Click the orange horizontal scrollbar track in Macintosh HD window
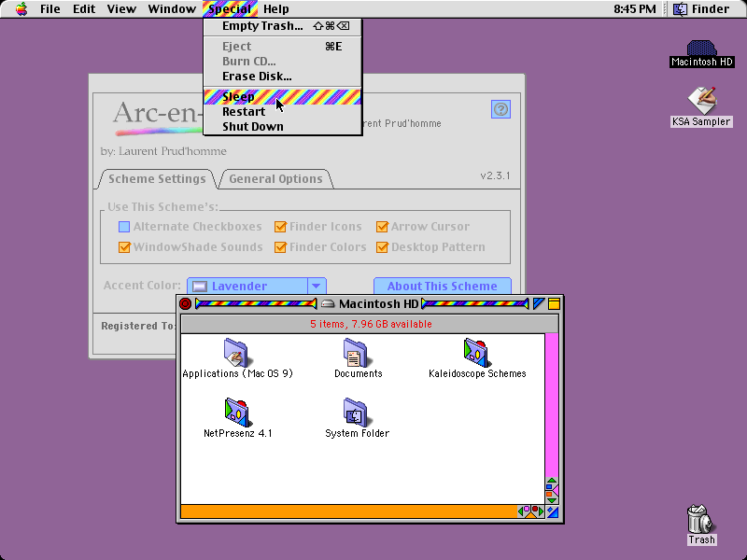 pyautogui.click(x=349, y=511)
